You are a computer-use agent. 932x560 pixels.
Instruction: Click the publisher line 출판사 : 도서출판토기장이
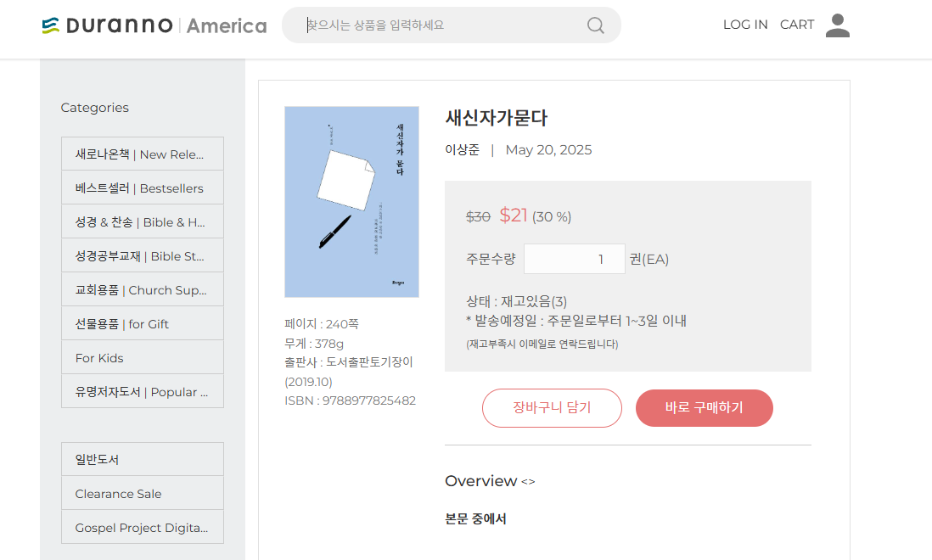(x=349, y=362)
